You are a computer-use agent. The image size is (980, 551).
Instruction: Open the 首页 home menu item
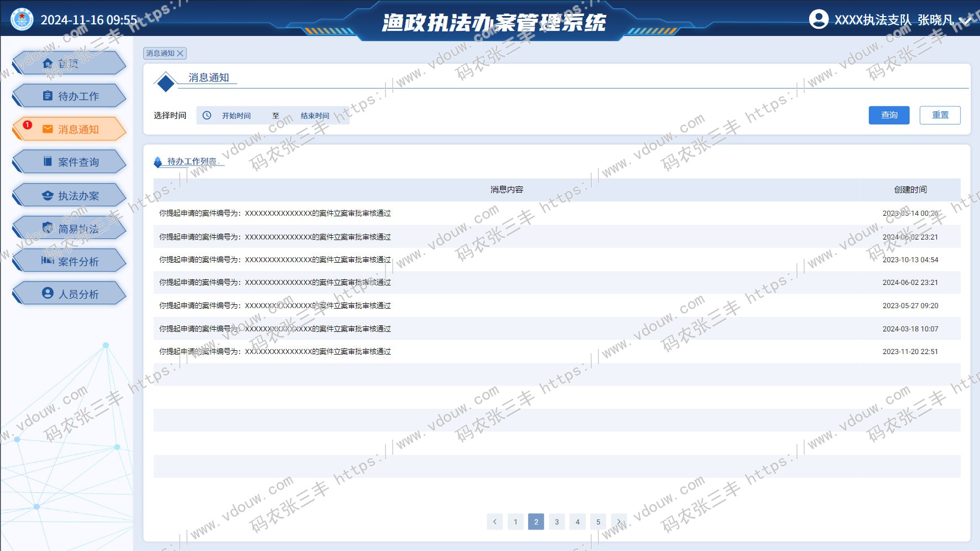pyautogui.click(x=69, y=64)
